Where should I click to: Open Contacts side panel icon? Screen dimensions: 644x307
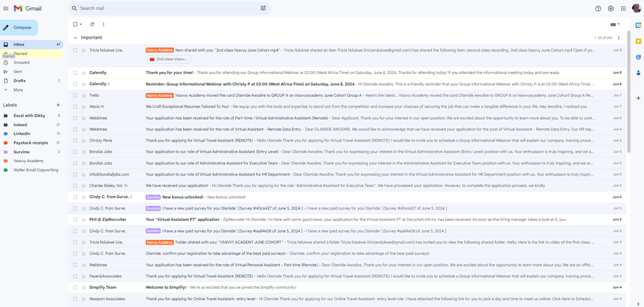(639, 73)
